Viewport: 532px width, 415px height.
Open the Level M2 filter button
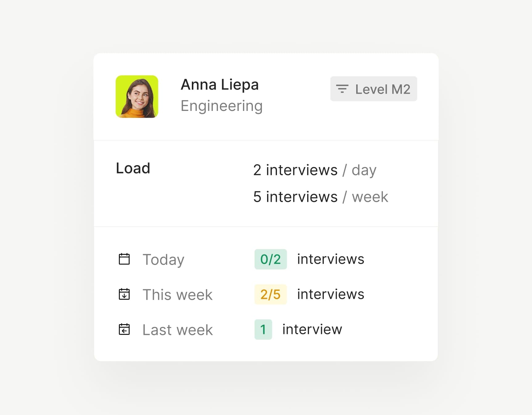tap(373, 89)
